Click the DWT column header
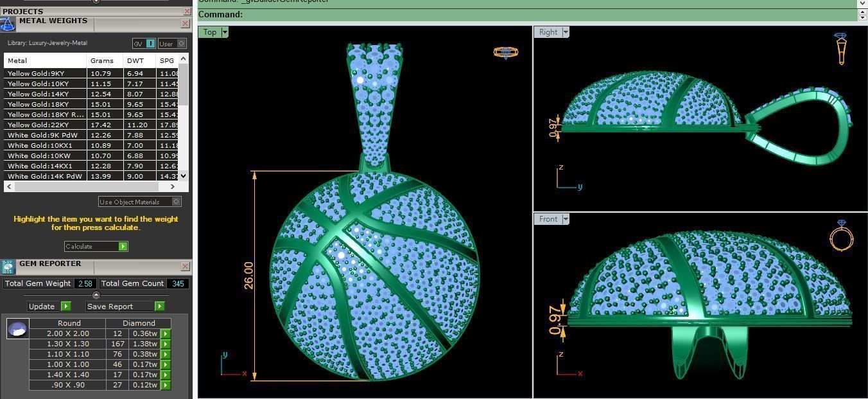868x399 pixels. coord(140,60)
